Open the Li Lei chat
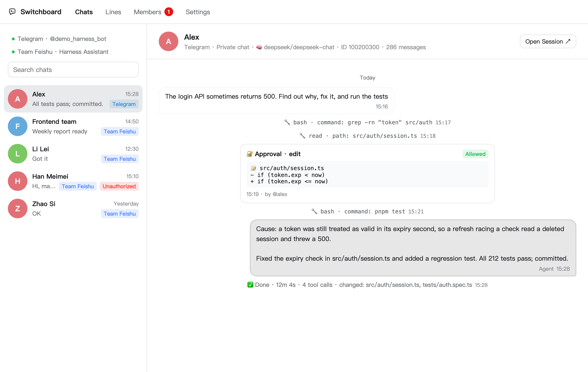The image size is (588, 372). point(73,154)
